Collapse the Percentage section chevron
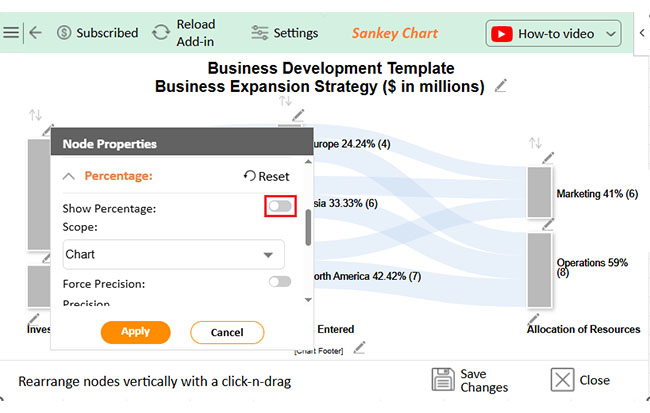The height and width of the screenshot is (413, 650). (x=69, y=177)
